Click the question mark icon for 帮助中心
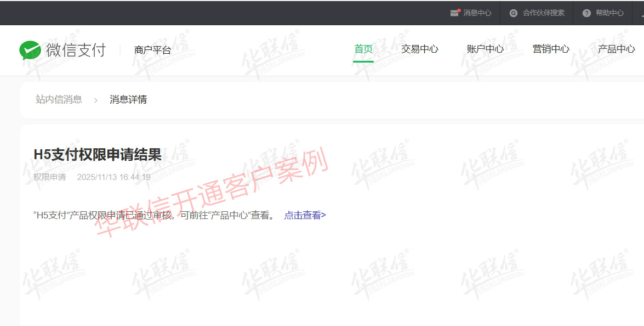The height and width of the screenshot is (326, 644). point(586,13)
